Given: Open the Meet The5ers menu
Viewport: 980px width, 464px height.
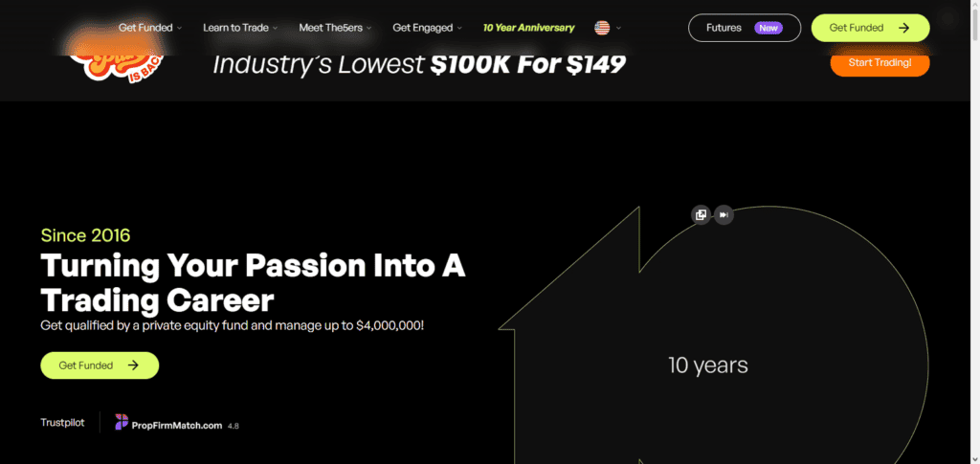Looking at the screenshot, I should coord(335,28).
